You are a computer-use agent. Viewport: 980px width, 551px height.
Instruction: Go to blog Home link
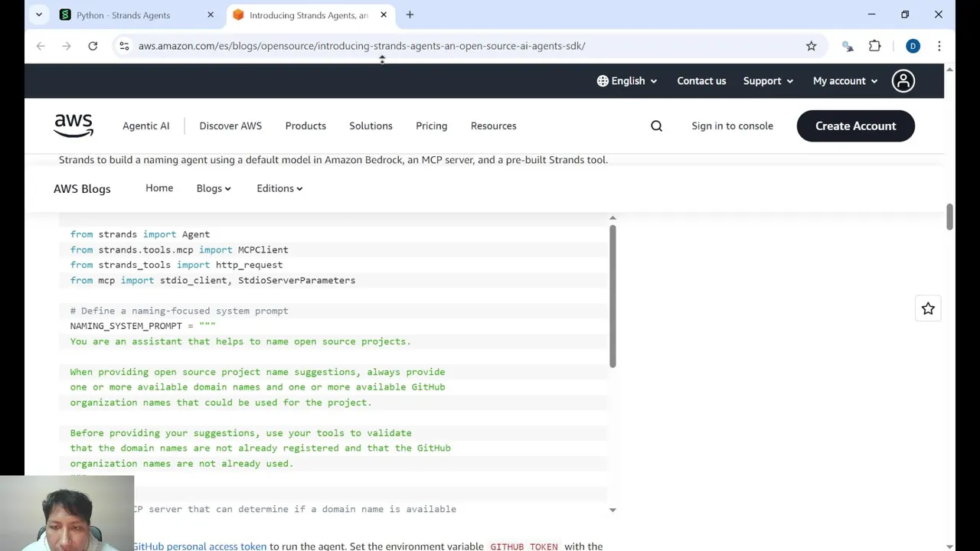[159, 188]
